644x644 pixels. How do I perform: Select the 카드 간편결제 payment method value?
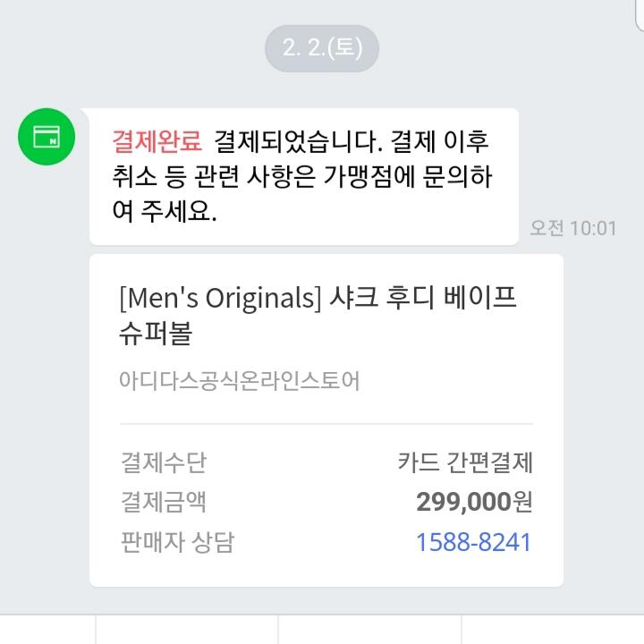coord(465,462)
